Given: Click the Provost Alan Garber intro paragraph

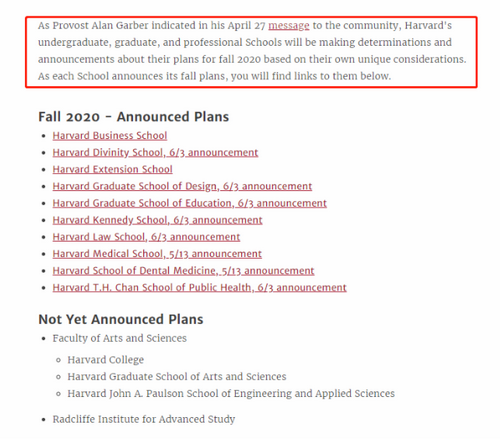Looking at the screenshot, I should (252, 51).
